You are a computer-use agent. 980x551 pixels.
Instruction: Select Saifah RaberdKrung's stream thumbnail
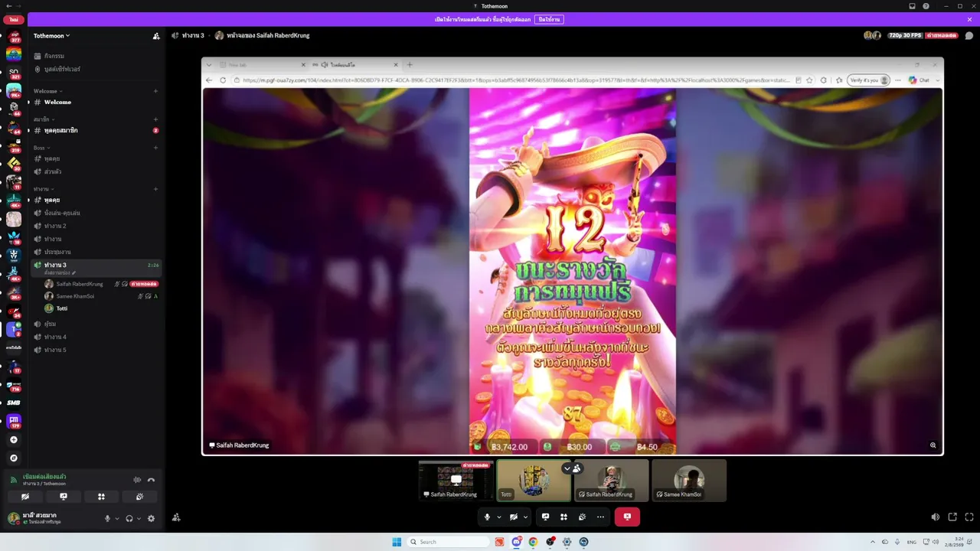456,480
